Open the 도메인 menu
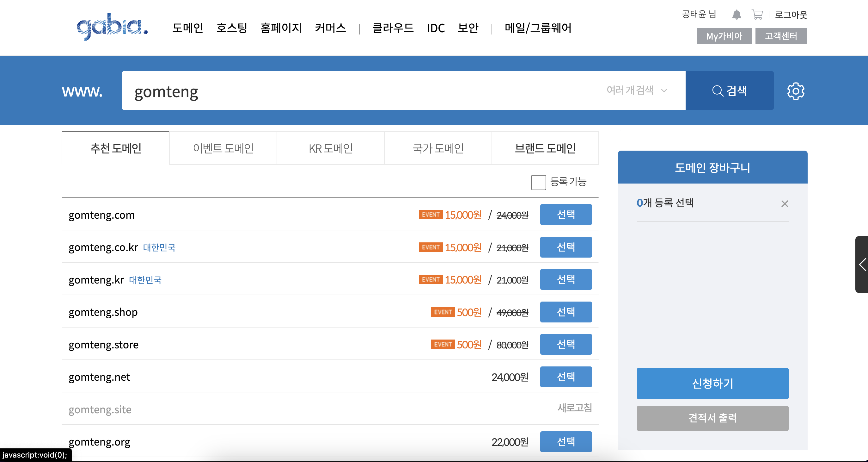The image size is (868, 462). tap(188, 28)
